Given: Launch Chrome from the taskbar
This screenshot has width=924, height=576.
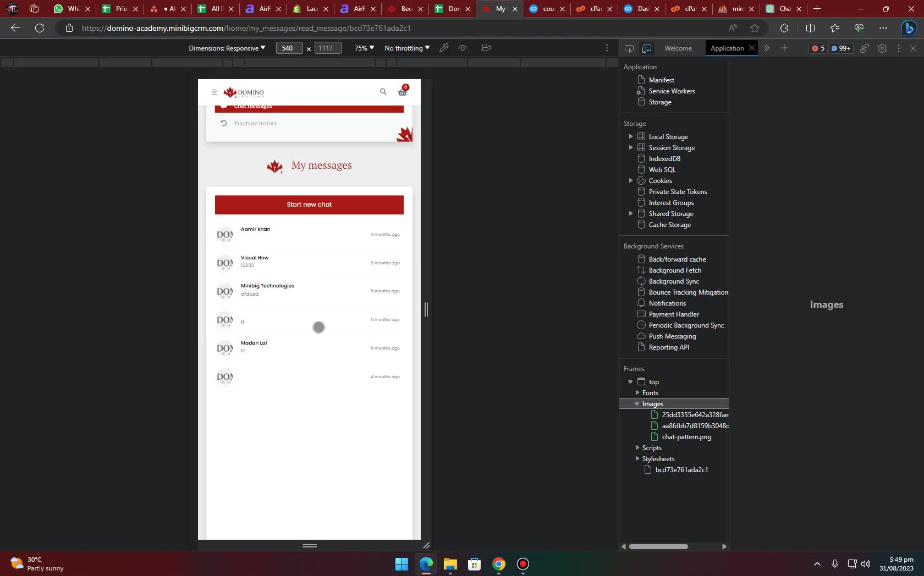Looking at the screenshot, I should [498, 564].
